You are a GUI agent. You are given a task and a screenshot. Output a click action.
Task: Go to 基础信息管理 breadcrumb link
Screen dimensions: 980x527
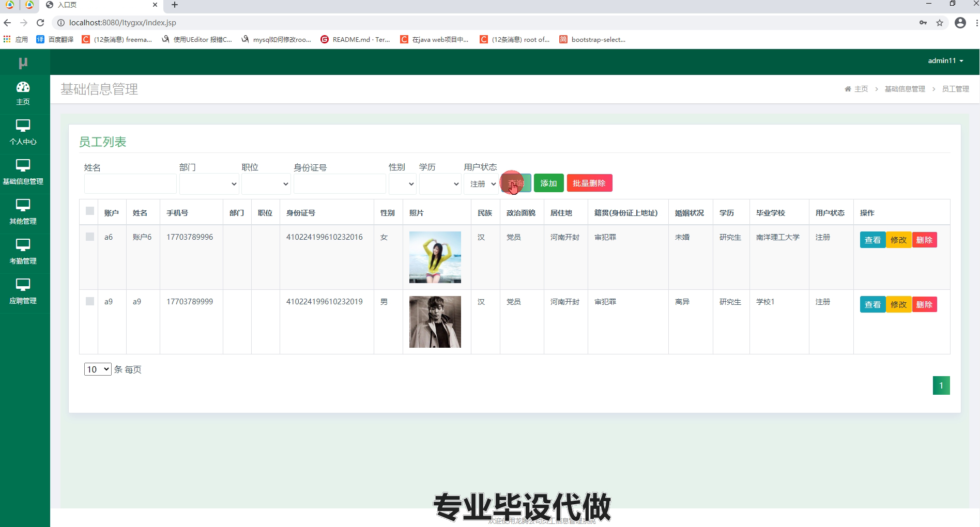[x=905, y=89]
